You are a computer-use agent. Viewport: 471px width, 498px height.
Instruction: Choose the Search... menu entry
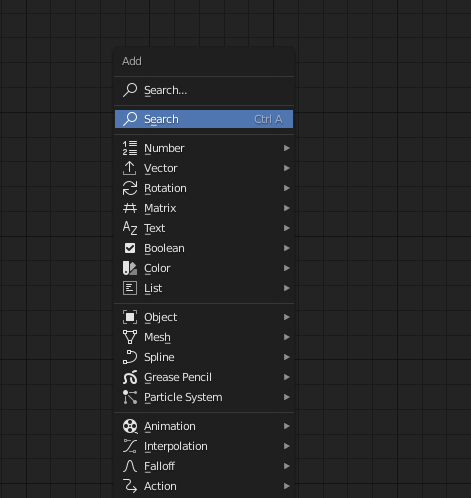tap(204, 90)
